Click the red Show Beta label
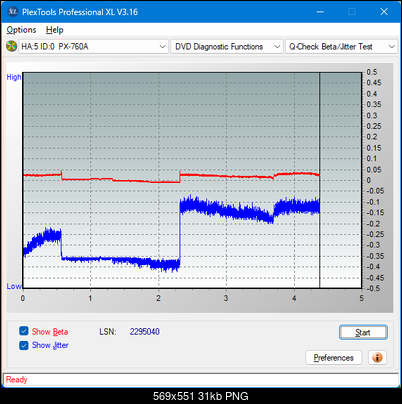This screenshot has height=404, width=402. point(50,332)
